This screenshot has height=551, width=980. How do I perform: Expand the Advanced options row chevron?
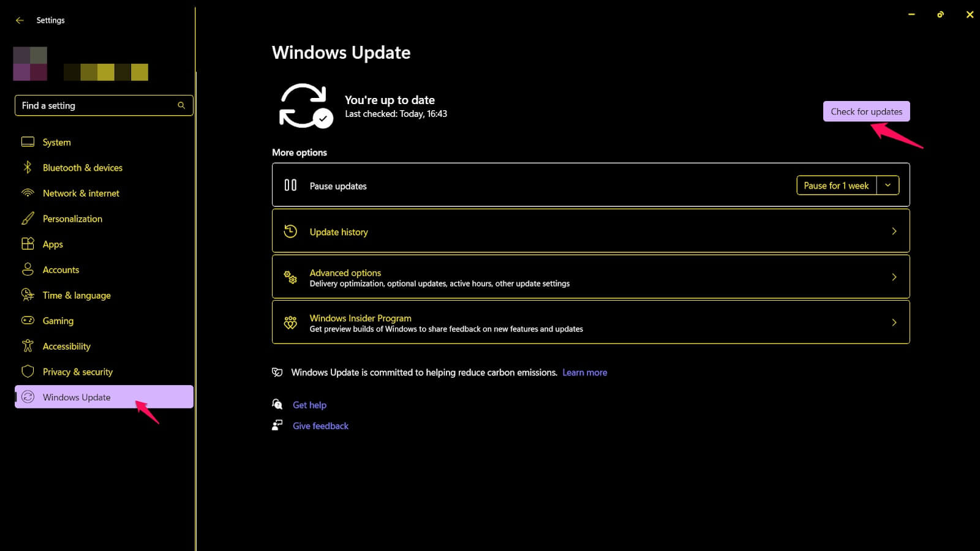[894, 277]
